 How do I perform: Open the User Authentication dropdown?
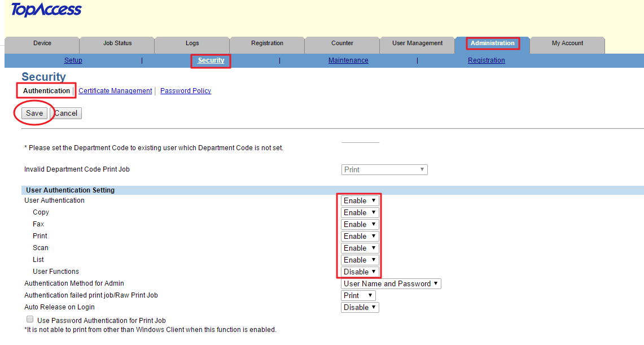(359, 200)
